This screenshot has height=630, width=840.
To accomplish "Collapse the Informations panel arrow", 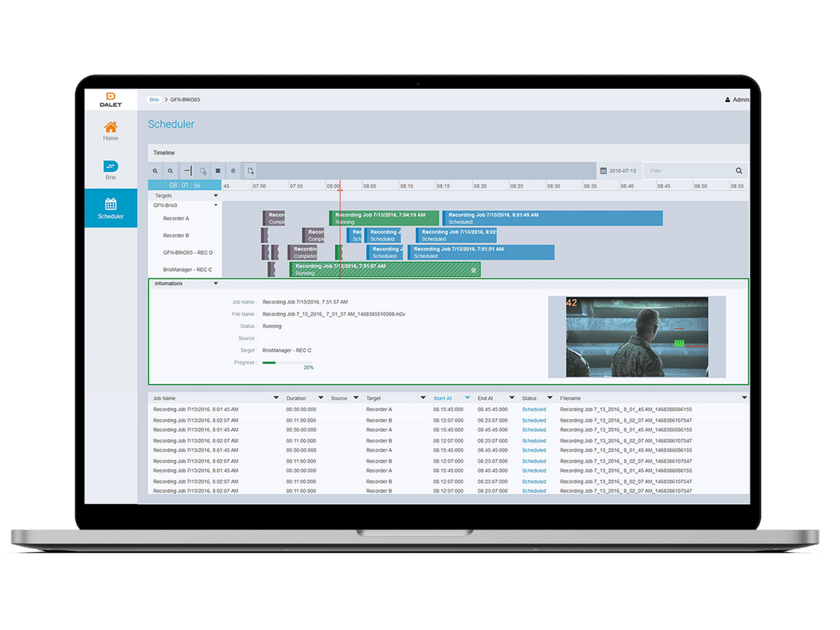I will coord(215,283).
